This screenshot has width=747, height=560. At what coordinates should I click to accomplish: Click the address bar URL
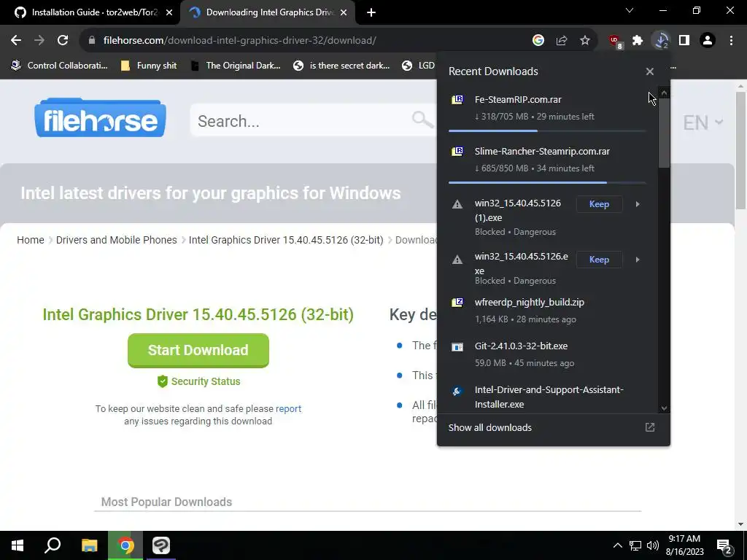click(239, 41)
